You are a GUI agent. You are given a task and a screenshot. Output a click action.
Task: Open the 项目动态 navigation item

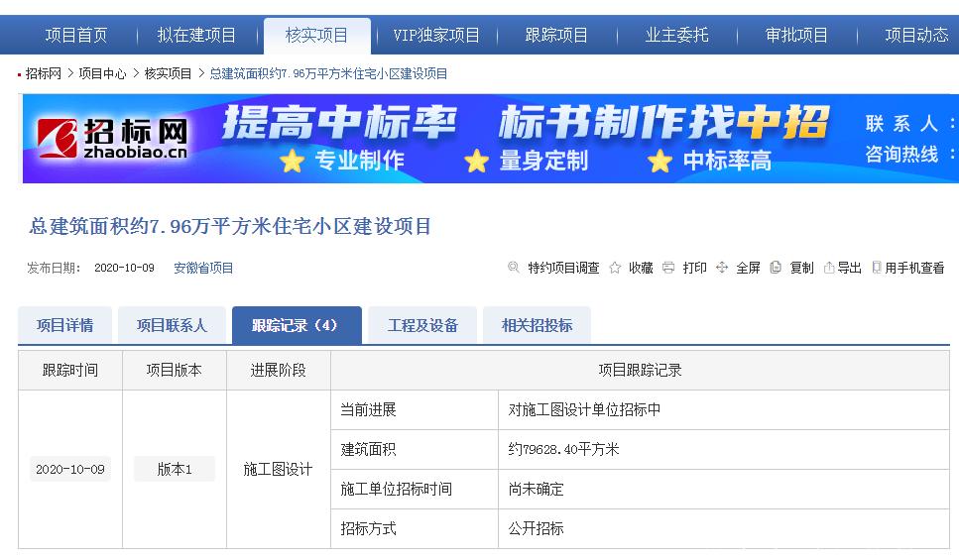(x=916, y=35)
